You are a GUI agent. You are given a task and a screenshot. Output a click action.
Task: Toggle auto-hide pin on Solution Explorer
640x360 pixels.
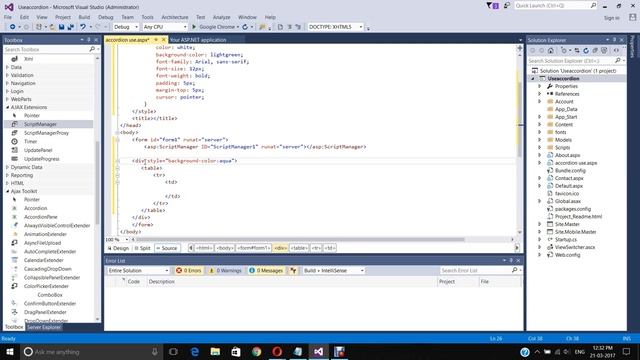pos(614,40)
